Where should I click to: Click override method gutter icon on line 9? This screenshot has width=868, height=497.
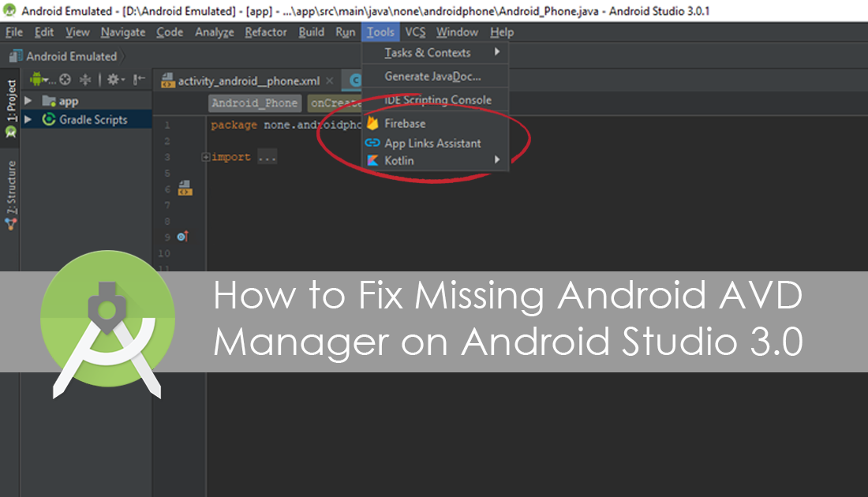(x=183, y=237)
